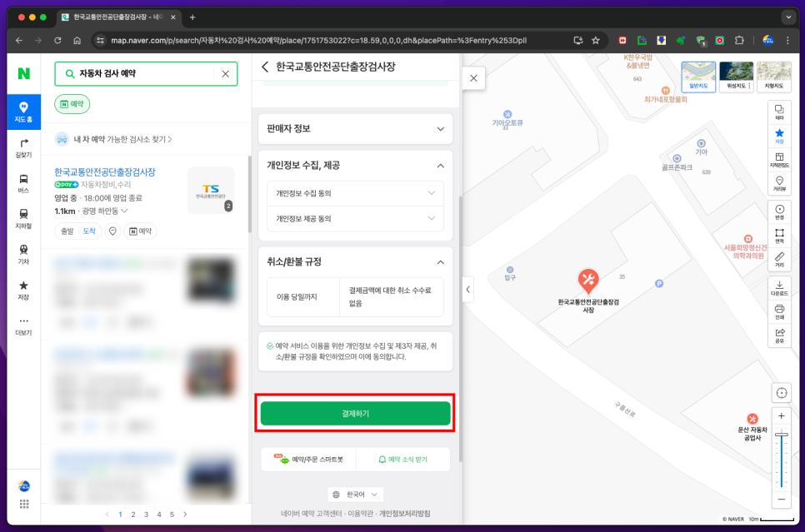Center the map on current location
This screenshot has height=532, width=805.
[x=781, y=393]
